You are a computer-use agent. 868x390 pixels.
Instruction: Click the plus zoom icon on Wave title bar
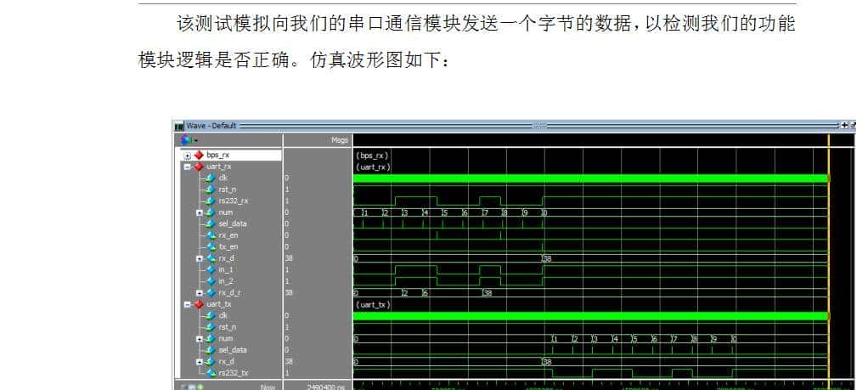click(x=844, y=126)
